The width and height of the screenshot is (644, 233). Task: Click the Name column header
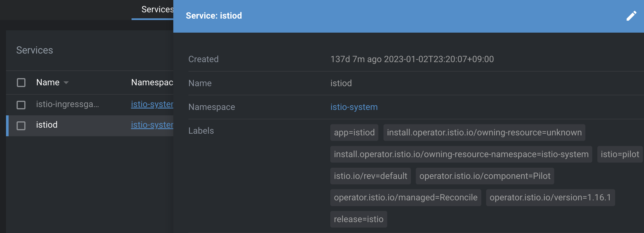click(x=48, y=82)
